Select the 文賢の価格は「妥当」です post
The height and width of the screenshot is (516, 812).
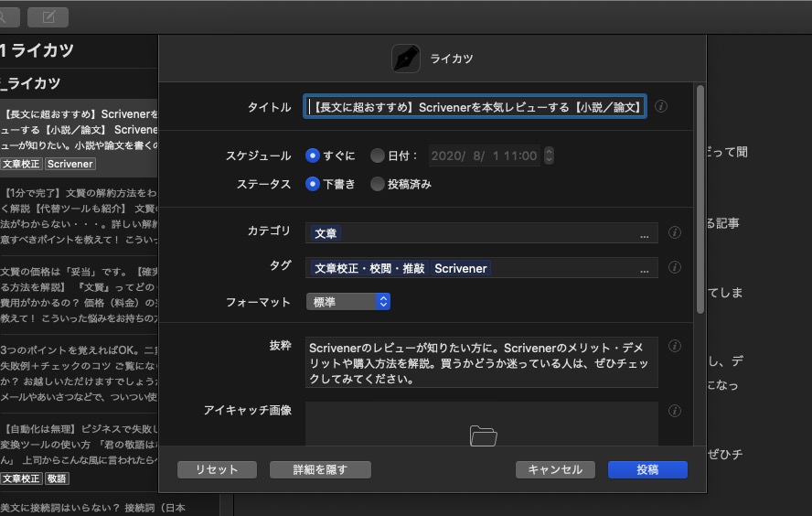(x=79, y=295)
